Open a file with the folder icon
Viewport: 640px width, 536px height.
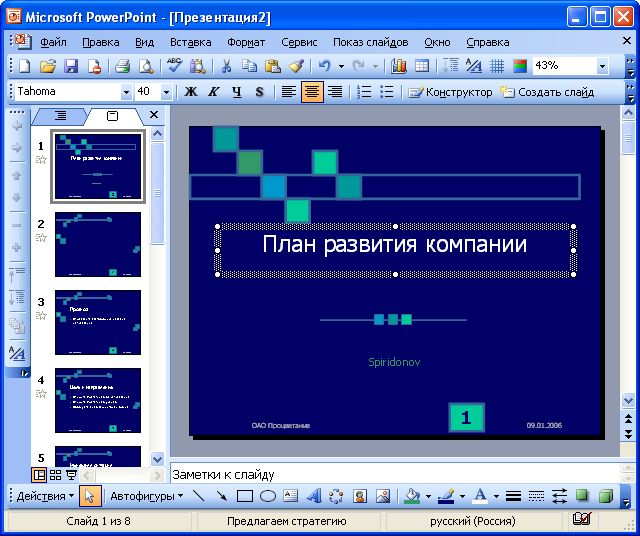point(48,66)
